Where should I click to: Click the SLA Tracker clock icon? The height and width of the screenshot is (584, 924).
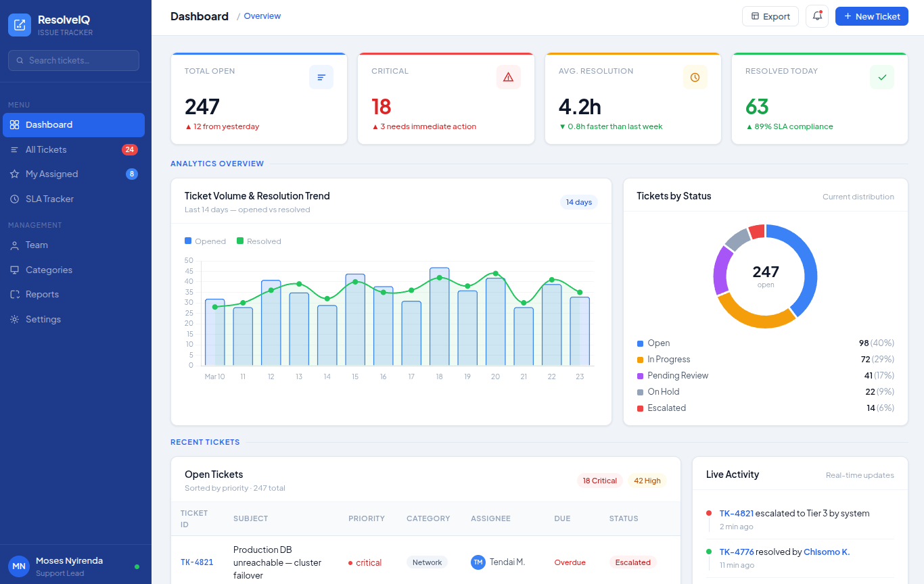pyautogui.click(x=14, y=199)
